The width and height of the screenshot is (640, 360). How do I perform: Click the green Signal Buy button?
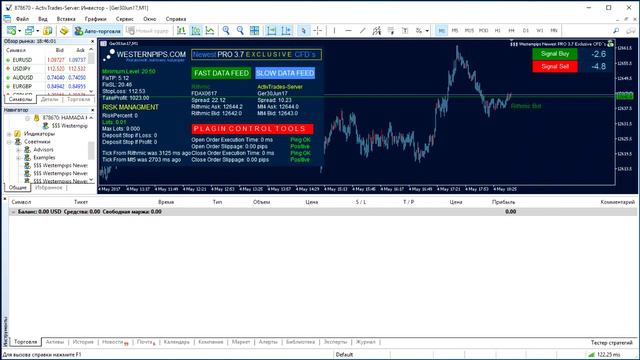555,54
